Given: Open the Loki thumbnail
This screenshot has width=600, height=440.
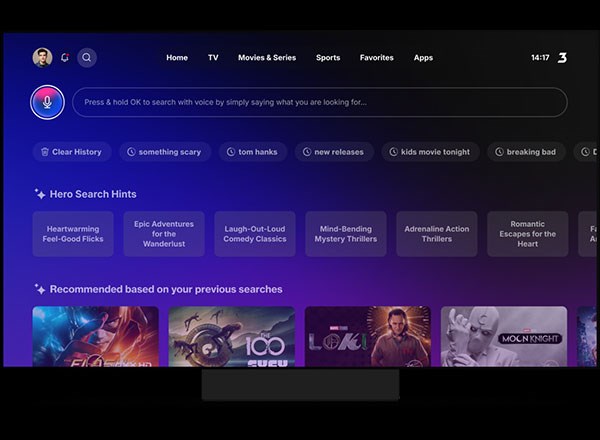Looking at the screenshot, I should [x=368, y=336].
